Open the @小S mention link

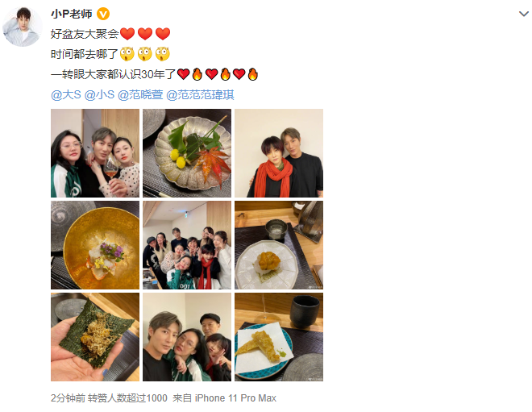coord(99,94)
